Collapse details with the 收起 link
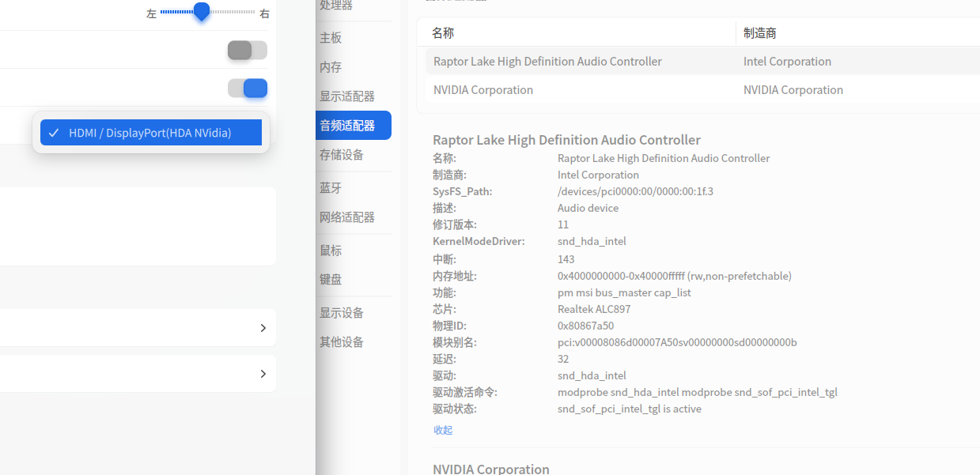The height and width of the screenshot is (475, 980). click(x=443, y=430)
